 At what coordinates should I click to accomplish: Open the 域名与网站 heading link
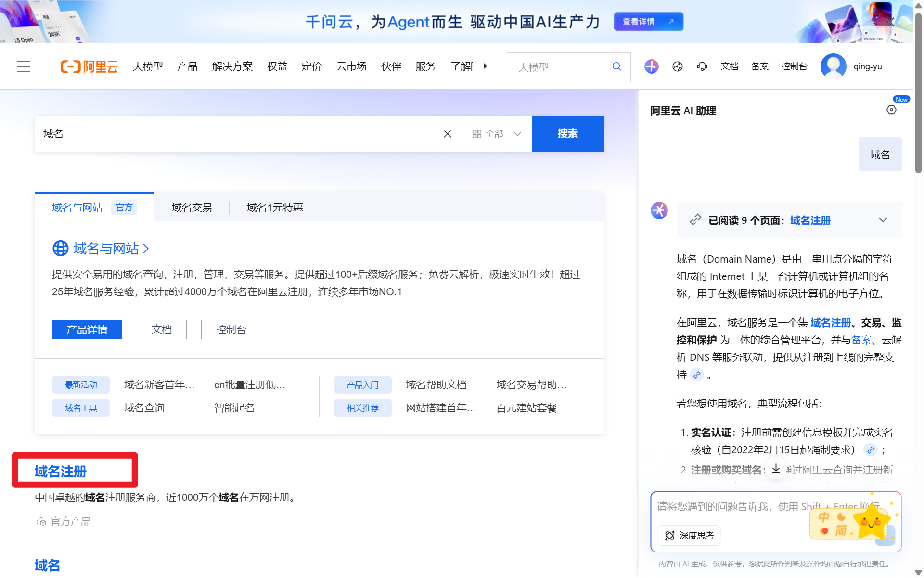[111, 249]
